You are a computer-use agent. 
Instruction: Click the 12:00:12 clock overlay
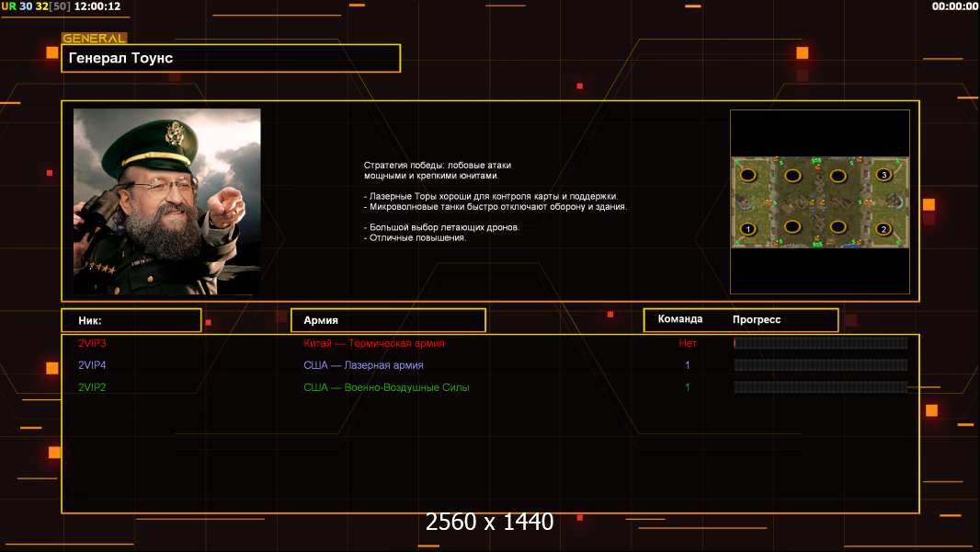point(97,6)
